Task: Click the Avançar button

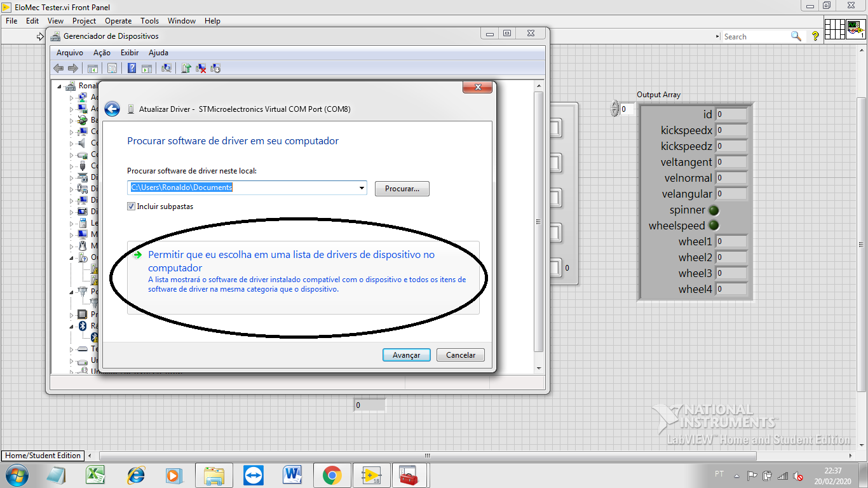Action: 407,355
